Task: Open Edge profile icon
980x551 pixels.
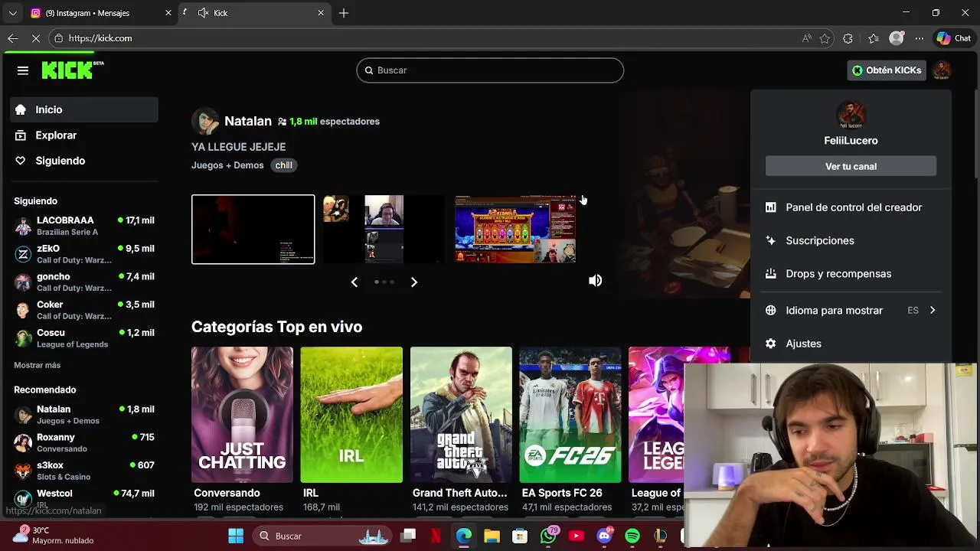Action: click(897, 38)
